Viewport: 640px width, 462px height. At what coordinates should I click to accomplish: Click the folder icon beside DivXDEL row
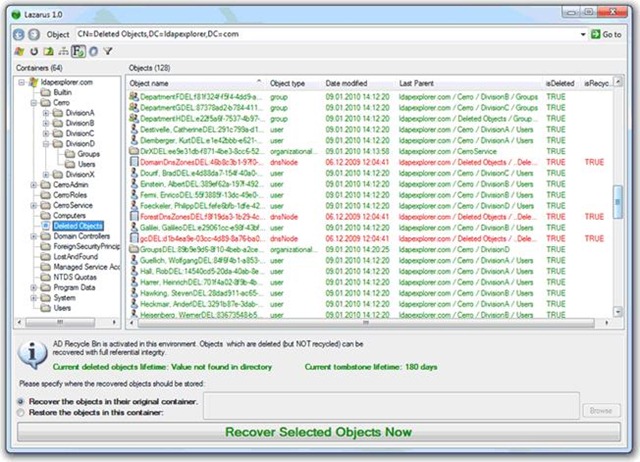point(133,151)
